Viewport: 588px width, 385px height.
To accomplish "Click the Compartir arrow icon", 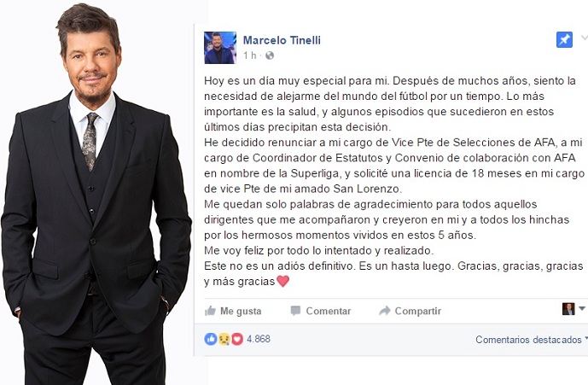I will click(x=385, y=311).
